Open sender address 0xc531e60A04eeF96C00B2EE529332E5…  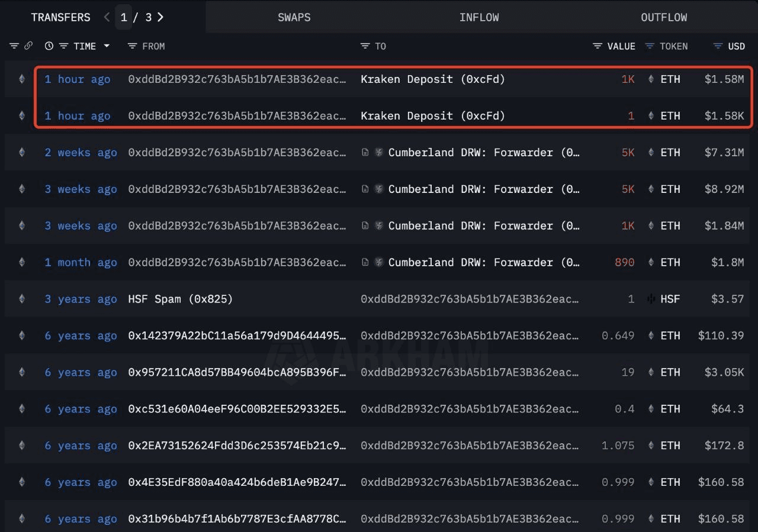pyautogui.click(x=237, y=409)
